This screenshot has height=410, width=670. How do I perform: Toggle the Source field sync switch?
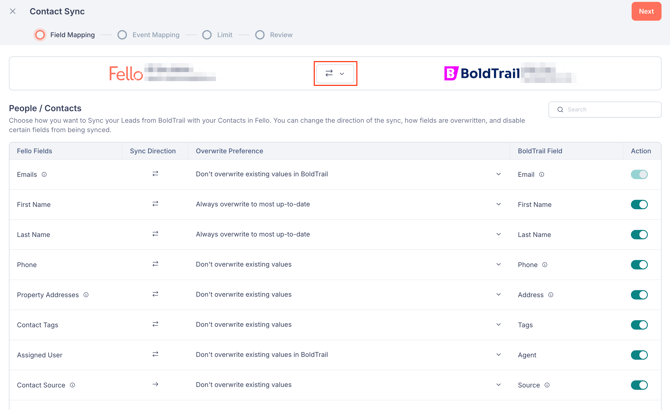[639, 385]
